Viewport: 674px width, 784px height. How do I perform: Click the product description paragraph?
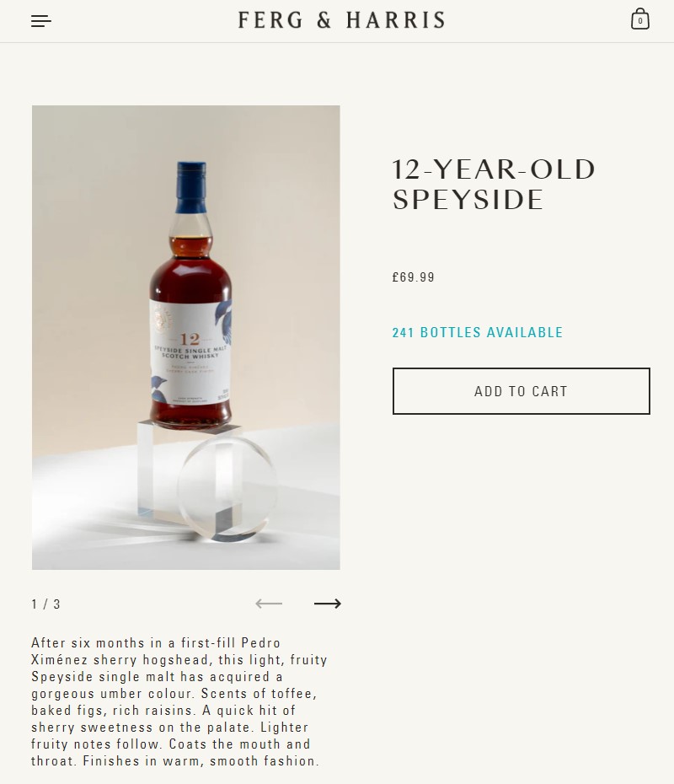click(179, 701)
